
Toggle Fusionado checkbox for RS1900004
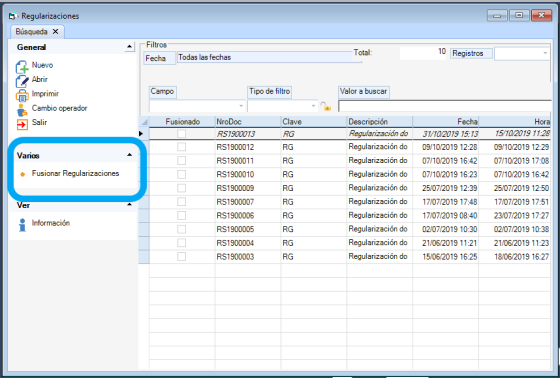(x=181, y=243)
